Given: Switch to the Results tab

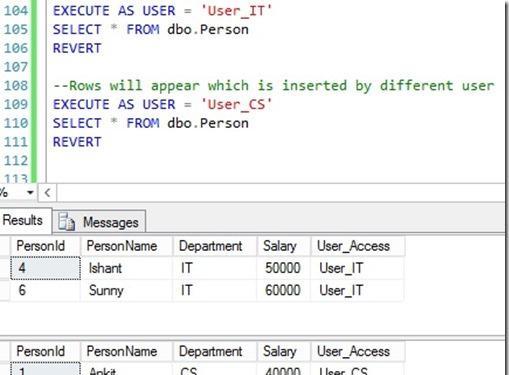Looking at the screenshot, I should click(23, 220).
